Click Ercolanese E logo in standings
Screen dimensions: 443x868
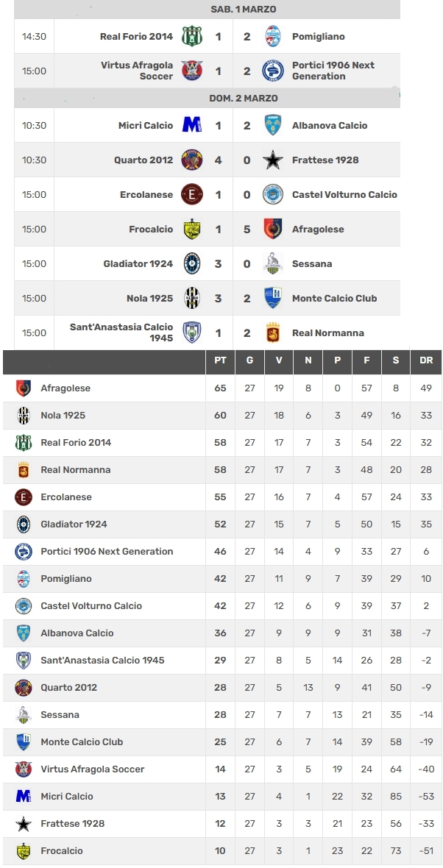(24, 497)
